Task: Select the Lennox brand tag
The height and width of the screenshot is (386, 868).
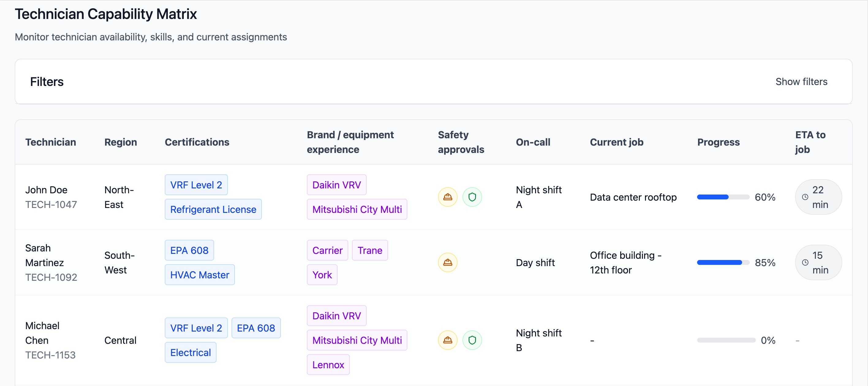Action: (328, 365)
